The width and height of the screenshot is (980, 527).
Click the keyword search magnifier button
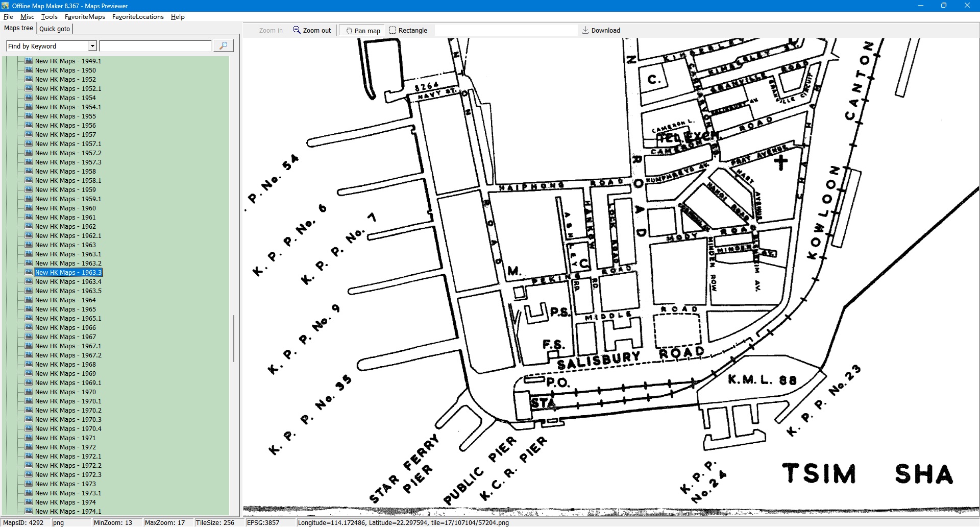pos(223,46)
